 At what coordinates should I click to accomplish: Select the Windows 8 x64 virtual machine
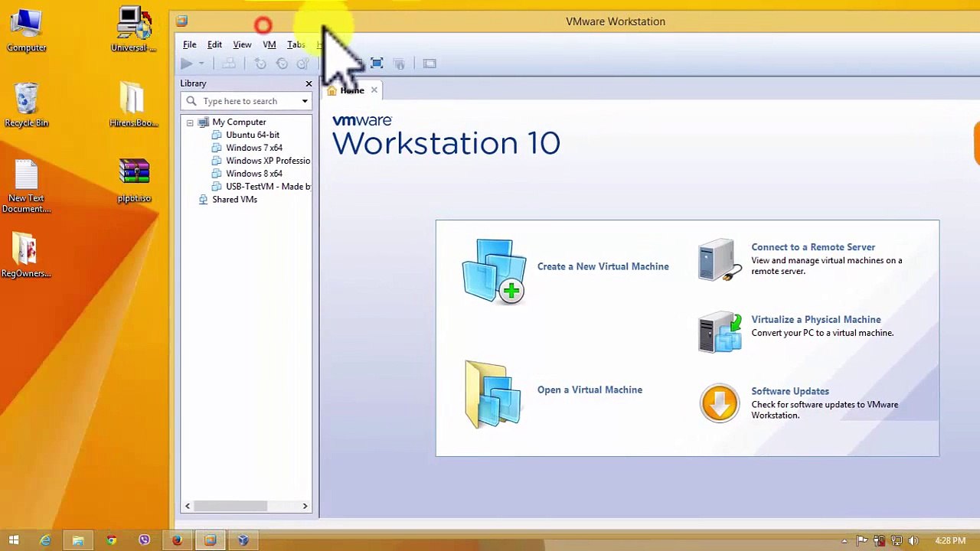click(254, 174)
